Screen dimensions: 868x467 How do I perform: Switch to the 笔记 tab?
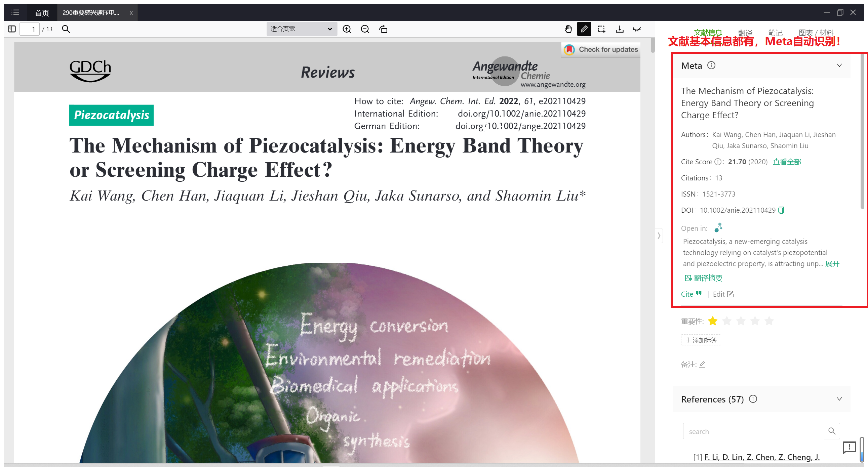[x=775, y=33]
